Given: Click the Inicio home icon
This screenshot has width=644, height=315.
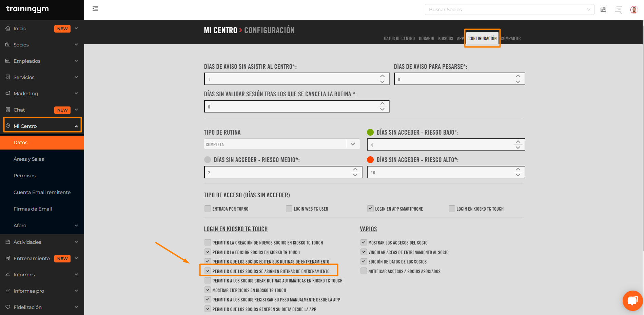Looking at the screenshot, I should click(x=8, y=28).
